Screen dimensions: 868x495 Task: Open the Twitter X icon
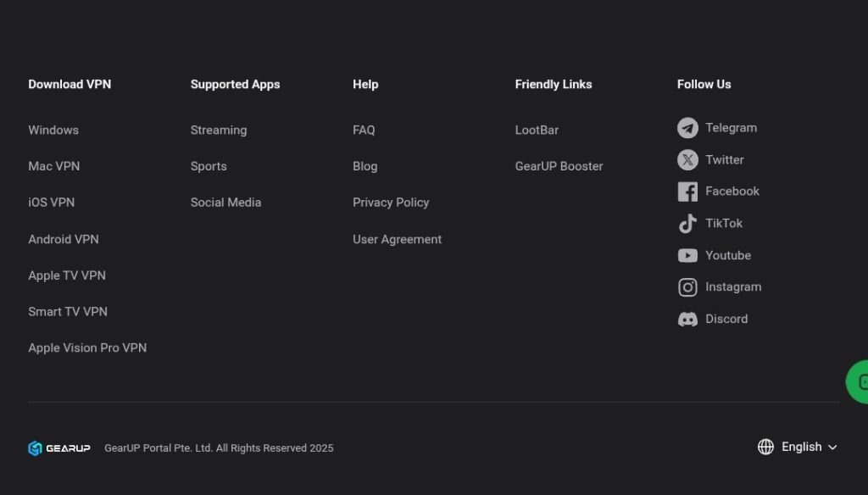tap(687, 160)
